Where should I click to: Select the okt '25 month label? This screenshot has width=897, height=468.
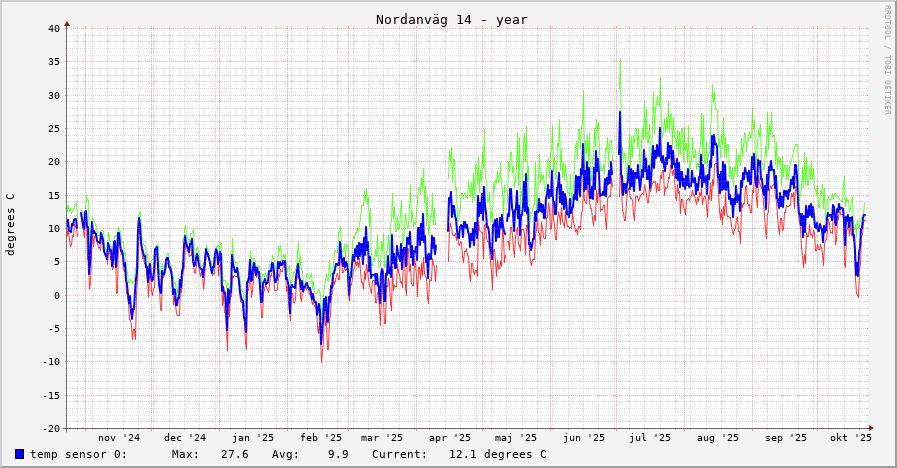tap(851, 437)
